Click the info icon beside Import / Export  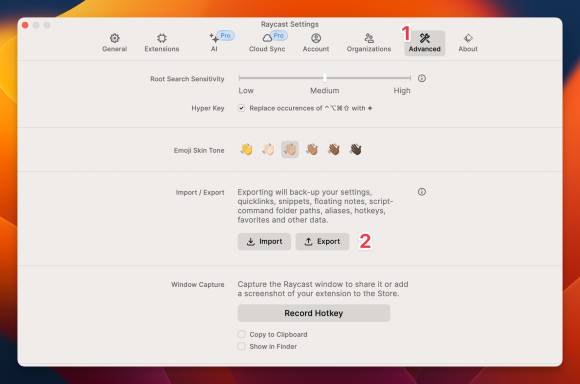pyautogui.click(x=422, y=192)
